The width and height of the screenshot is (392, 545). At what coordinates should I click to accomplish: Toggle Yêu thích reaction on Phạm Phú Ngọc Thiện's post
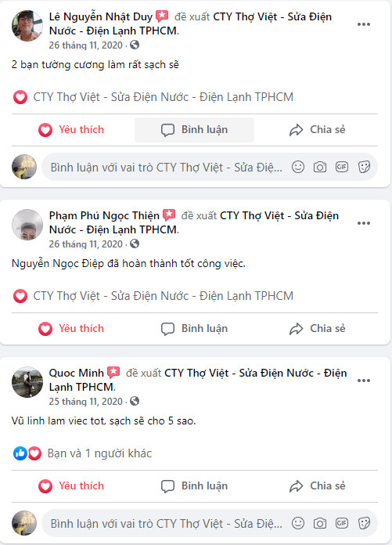point(71,329)
